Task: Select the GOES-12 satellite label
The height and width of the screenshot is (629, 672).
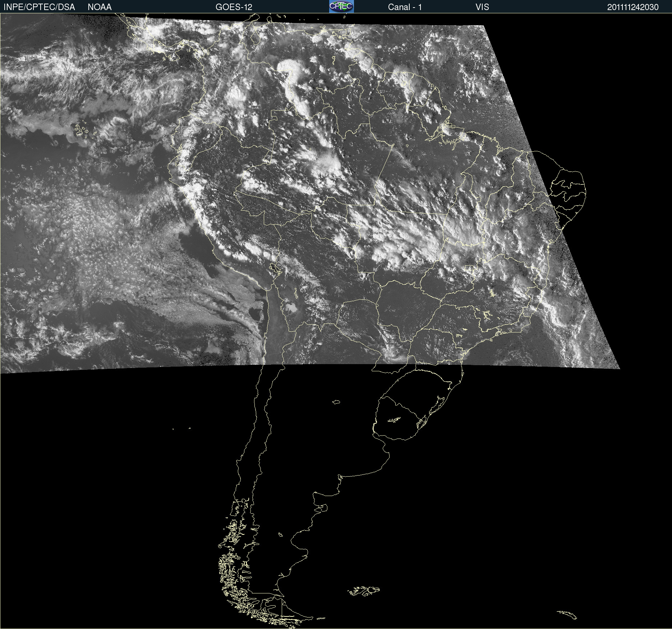Action: pyautogui.click(x=234, y=7)
